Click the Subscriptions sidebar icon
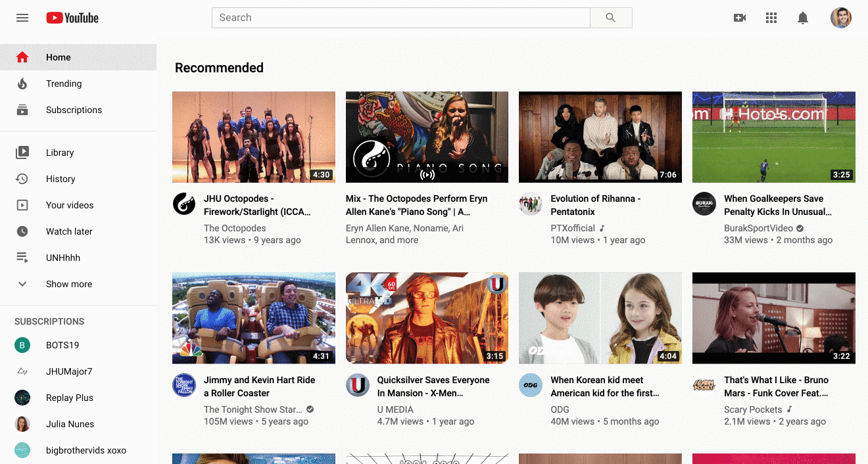The height and width of the screenshot is (464, 868). pos(22,110)
